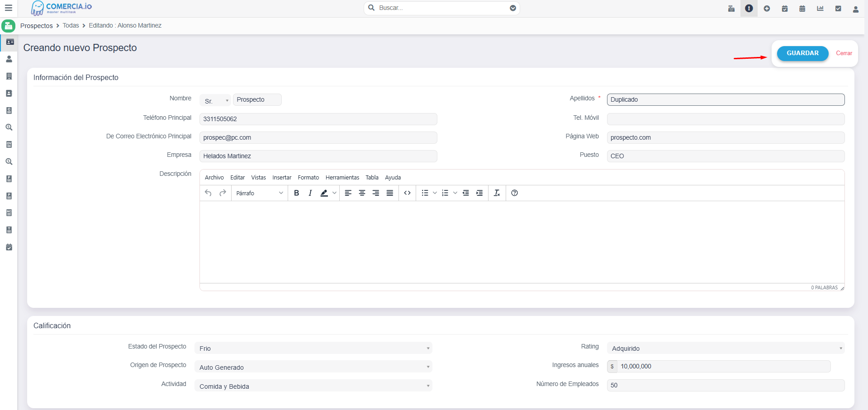Justify text alignment

click(x=389, y=193)
